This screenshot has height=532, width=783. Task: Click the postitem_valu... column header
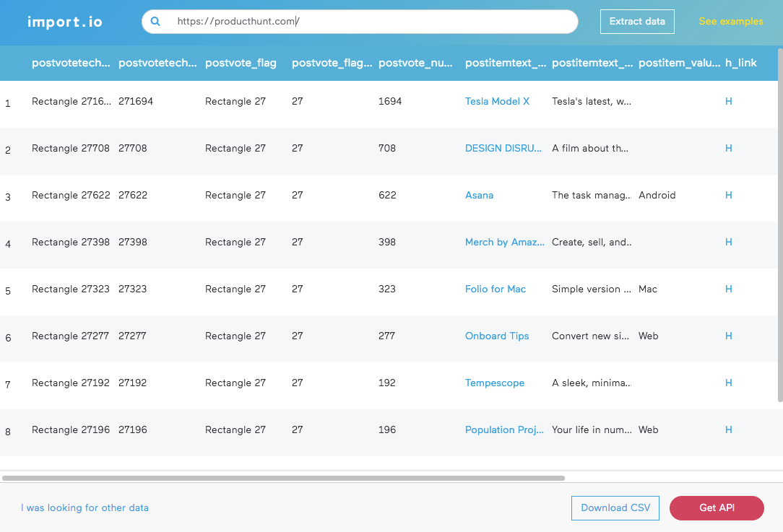pos(679,63)
